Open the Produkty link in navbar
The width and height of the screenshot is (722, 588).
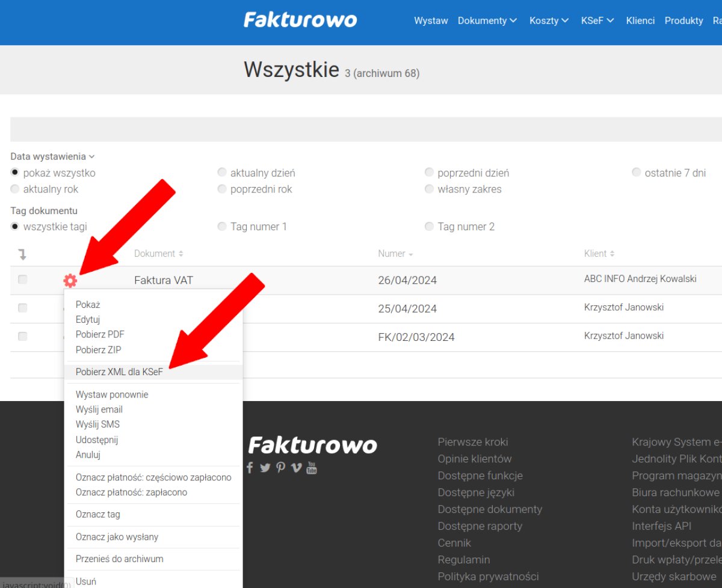coord(683,20)
